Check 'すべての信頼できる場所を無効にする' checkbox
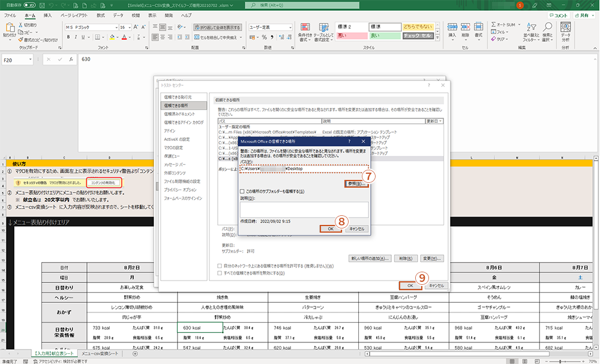This screenshot has width=600, height=364. 220,273
